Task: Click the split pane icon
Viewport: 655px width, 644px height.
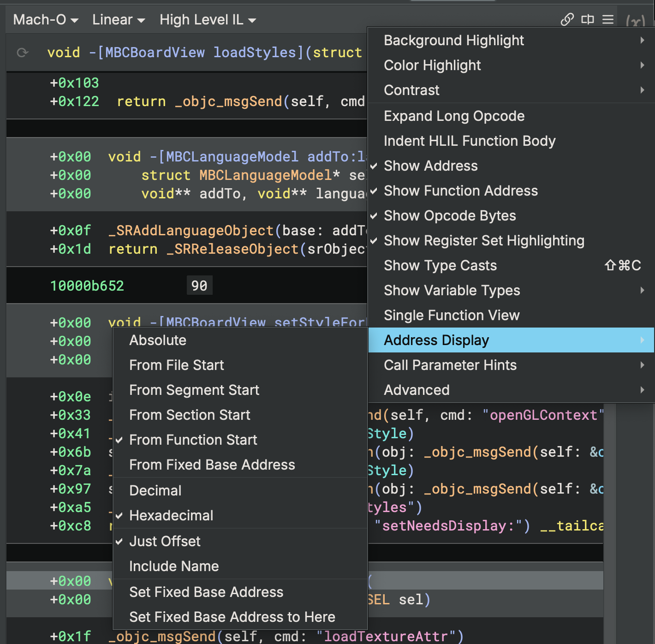Action: 588,19
